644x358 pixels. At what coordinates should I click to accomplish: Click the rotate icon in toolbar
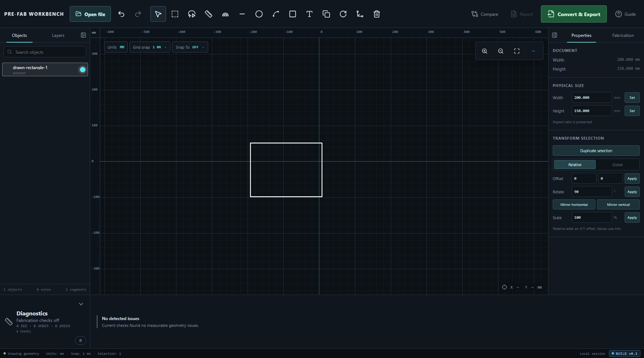pos(343,14)
